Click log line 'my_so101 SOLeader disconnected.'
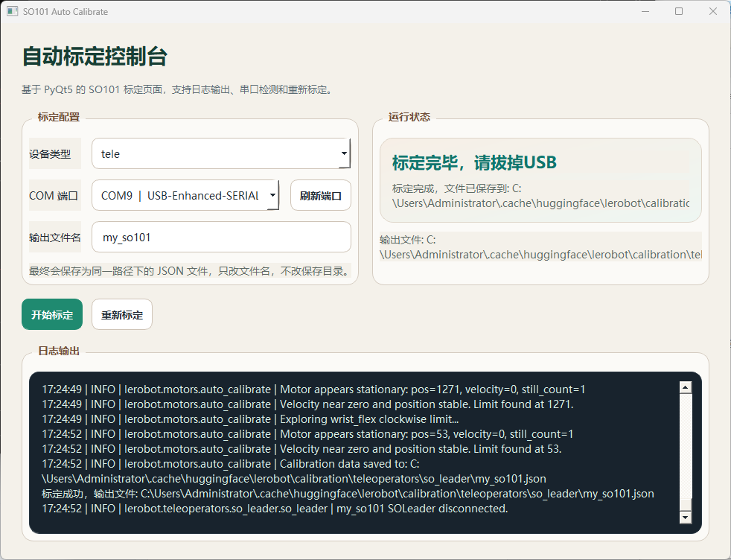731x560 pixels. click(275, 509)
